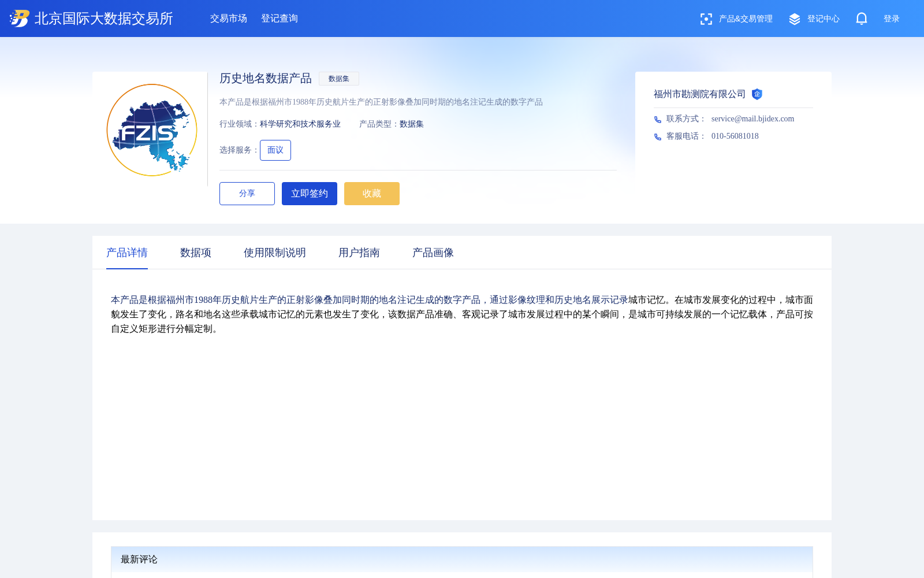Switch to the 产品详情 tab
This screenshot has width=924, height=578.
pos(127,253)
